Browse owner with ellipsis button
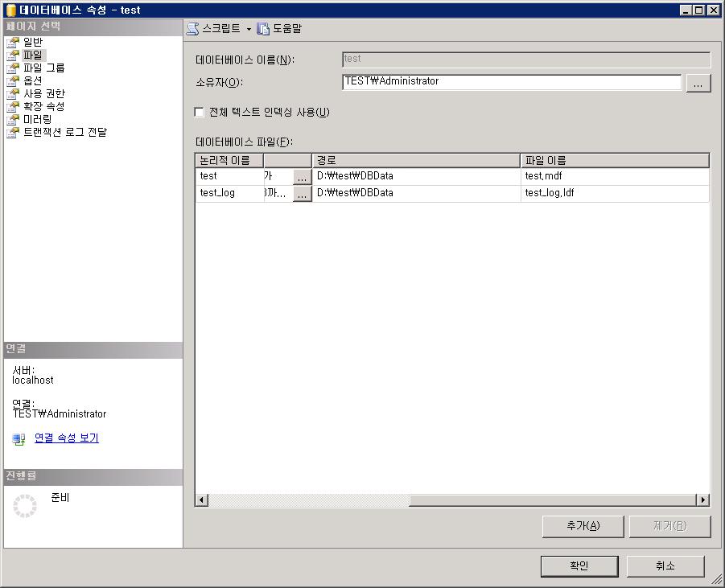The image size is (725, 588). point(698,83)
